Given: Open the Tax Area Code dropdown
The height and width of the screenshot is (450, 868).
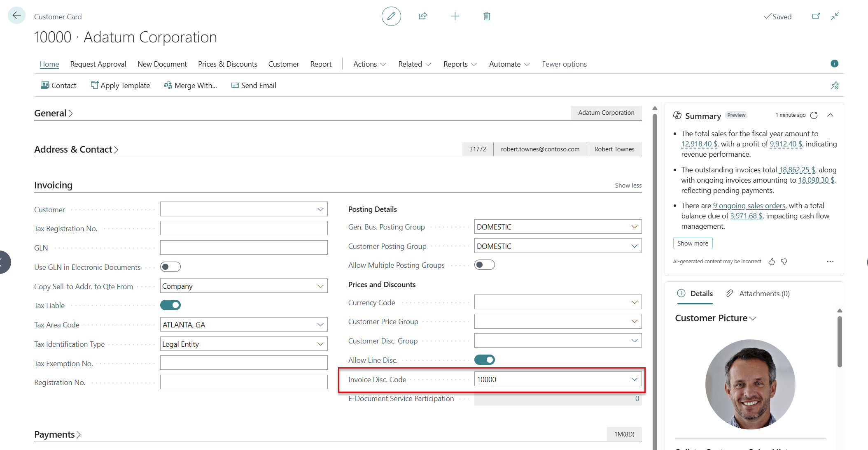Looking at the screenshot, I should click(320, 325).
